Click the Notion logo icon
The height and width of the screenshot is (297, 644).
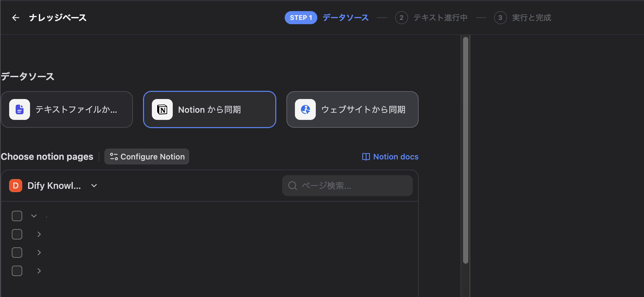point(162,109)
